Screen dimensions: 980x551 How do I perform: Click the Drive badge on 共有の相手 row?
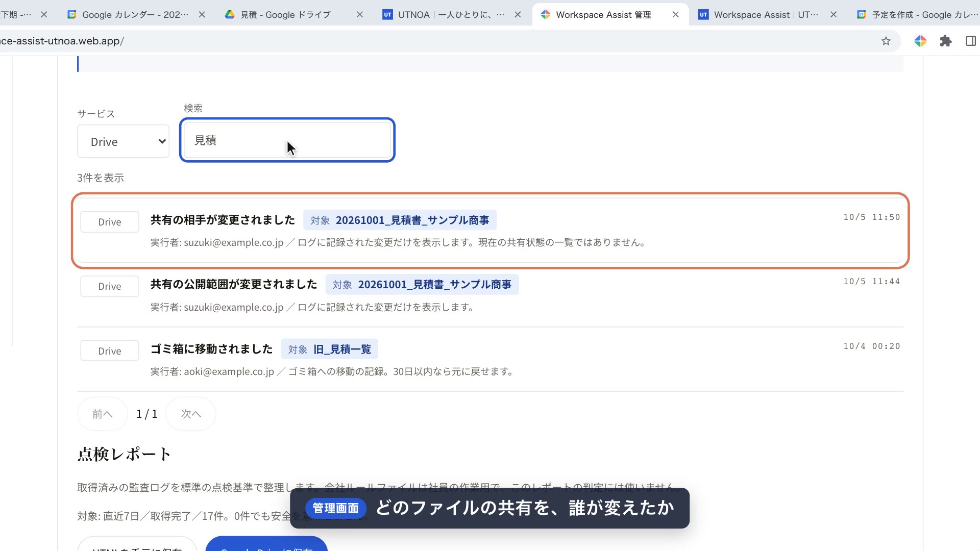(109, 222)
